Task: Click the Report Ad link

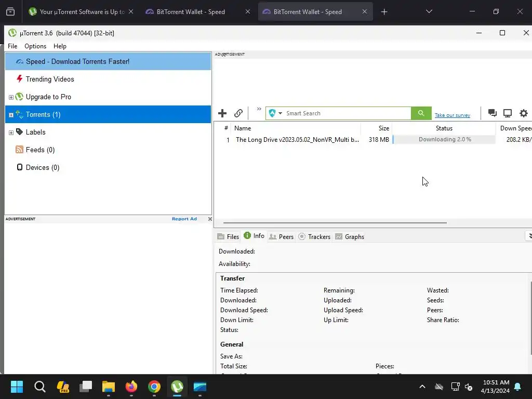Action: (184, 219)
